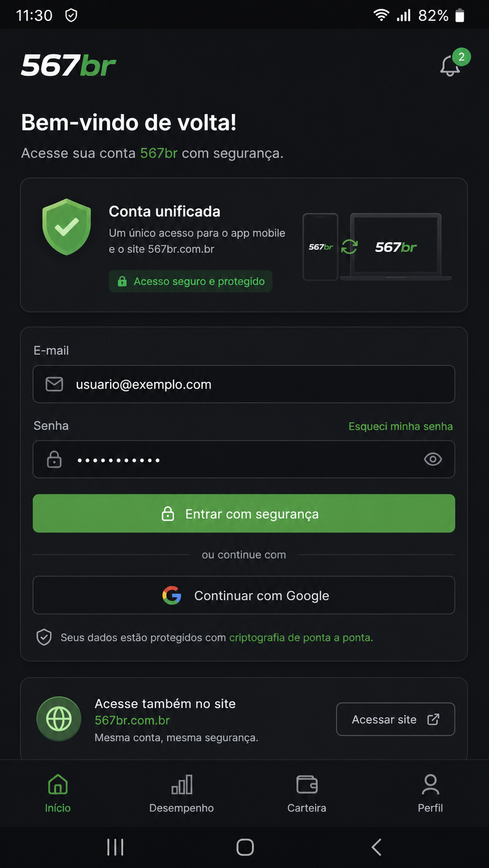Image resolution: width=489 pixels, height=868 pixels.
Task: Click Entrar com segurança button
Action: [244, 513]
